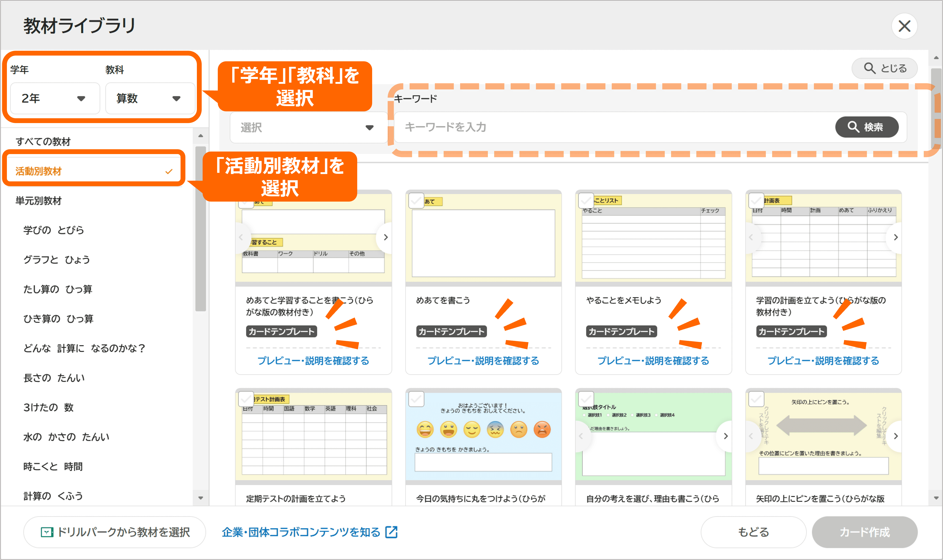Close the 教材ライブラリ dialog with X

coord(904,26)
